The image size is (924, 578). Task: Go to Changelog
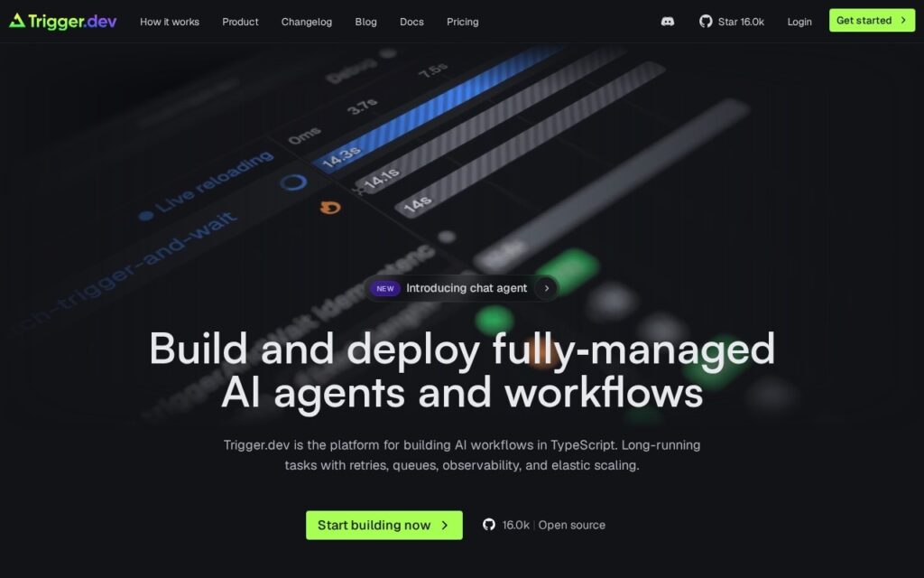tap(307, 22)
